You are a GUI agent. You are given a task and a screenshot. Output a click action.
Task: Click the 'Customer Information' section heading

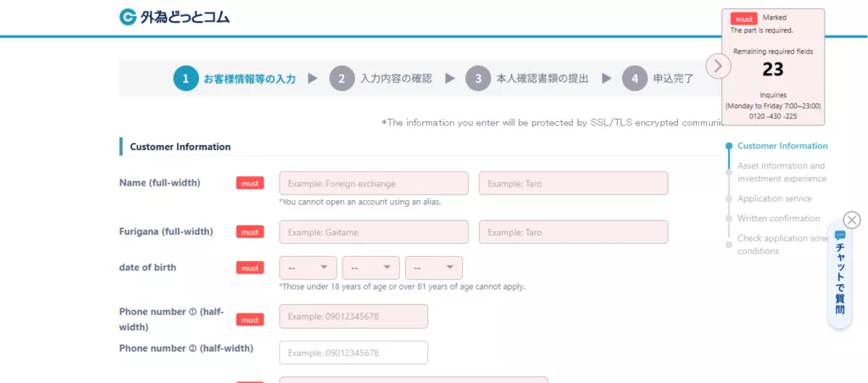[x=181, y=147]
